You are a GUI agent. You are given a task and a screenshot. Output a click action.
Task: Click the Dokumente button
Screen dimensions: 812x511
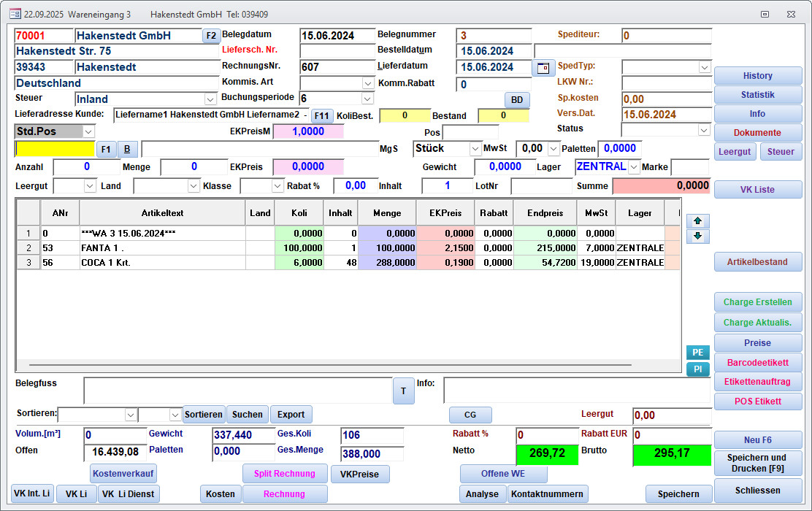[x=757, y=133]
